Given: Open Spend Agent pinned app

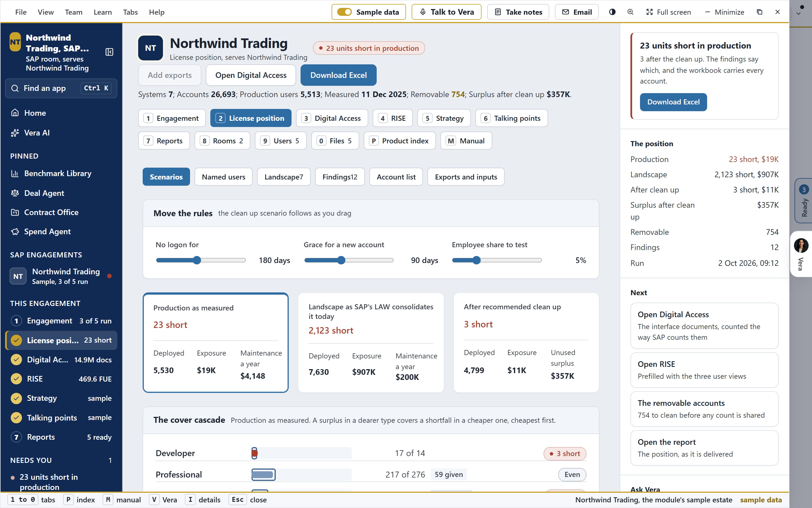Looking at the screenshot, I should coord(61,232).
